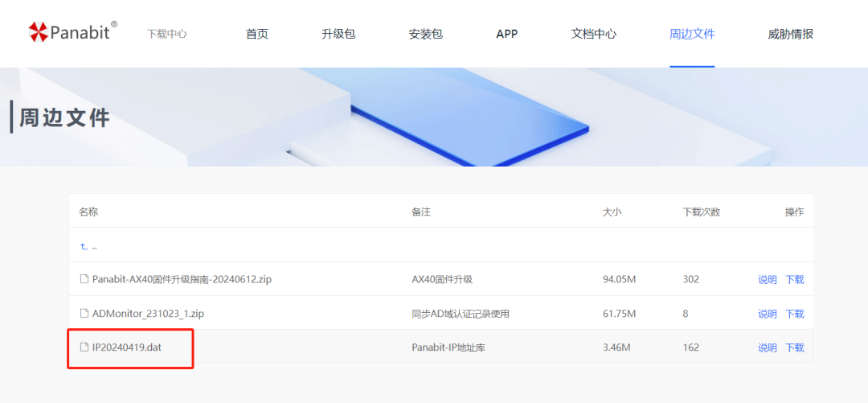Go to parent directory '..' link

[95, 247]
